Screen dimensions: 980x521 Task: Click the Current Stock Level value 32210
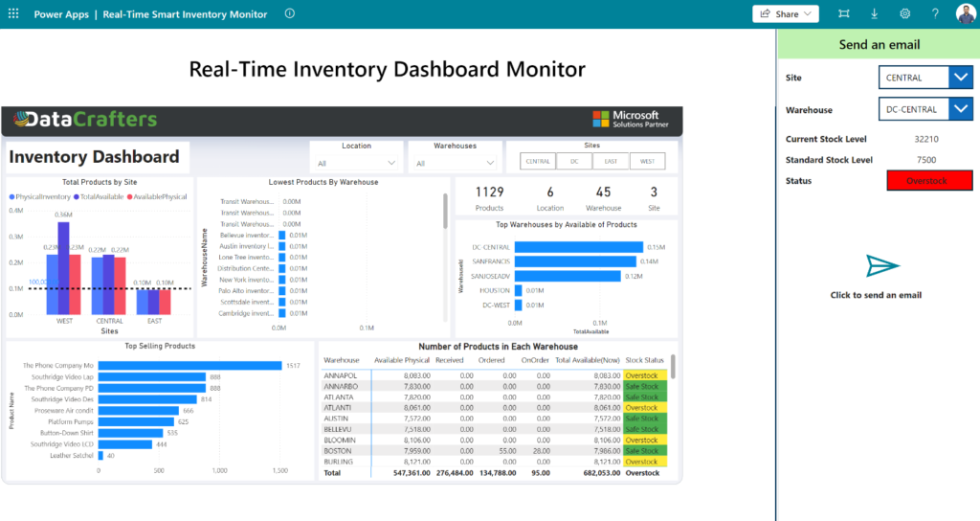(926, 139)
